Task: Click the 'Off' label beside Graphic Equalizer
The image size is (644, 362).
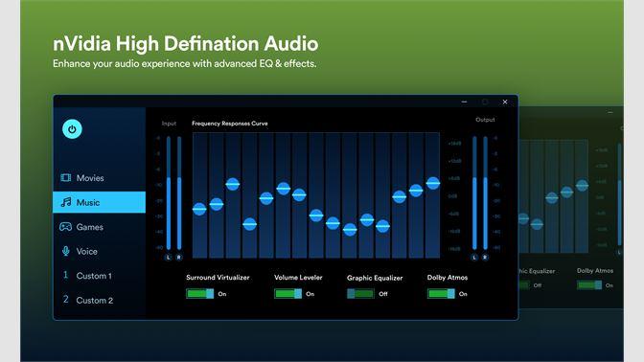Action: pyautogui.click(x=383, y=294)
